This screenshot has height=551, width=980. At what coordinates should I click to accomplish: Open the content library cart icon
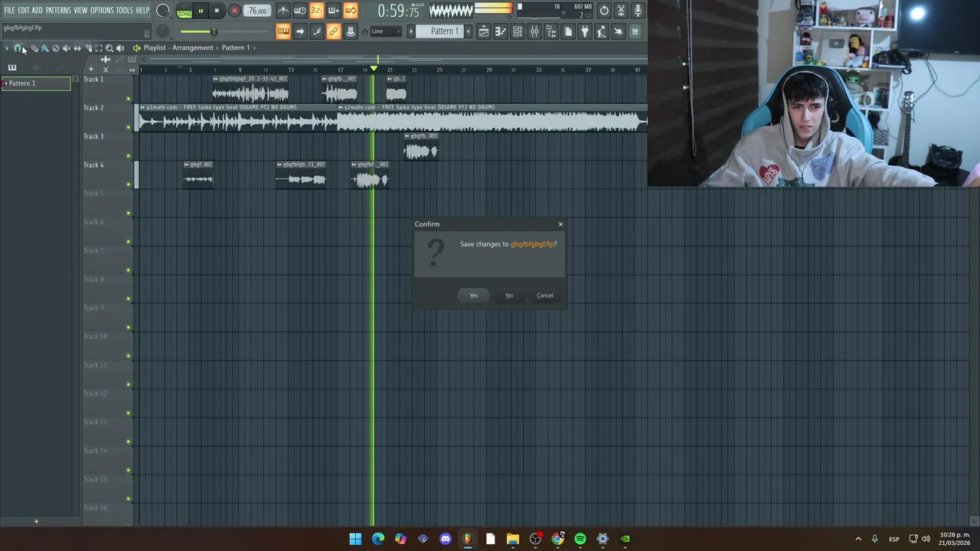pyautogui.click(x=635, y=31)
